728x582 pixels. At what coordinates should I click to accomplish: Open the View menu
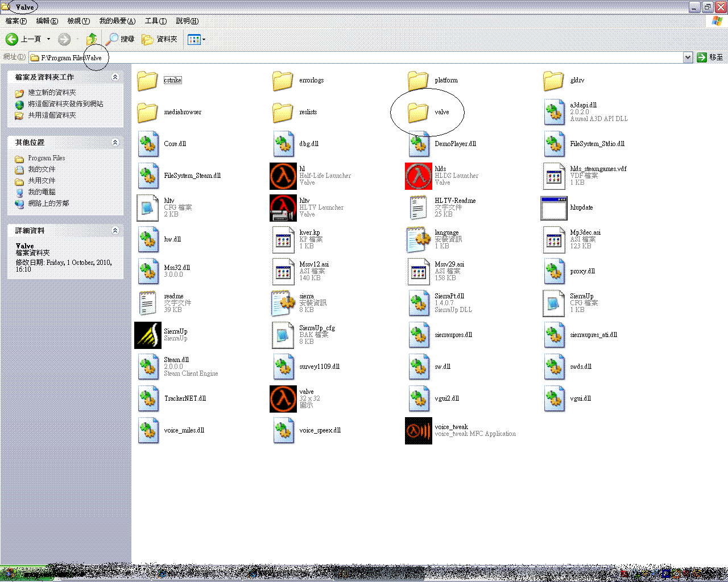click(78, 21)
